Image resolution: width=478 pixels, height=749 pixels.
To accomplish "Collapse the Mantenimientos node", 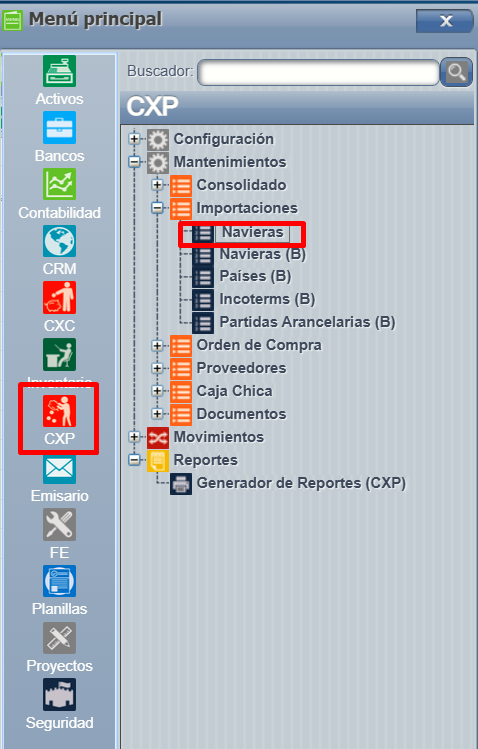I will (x=135, y=162).
